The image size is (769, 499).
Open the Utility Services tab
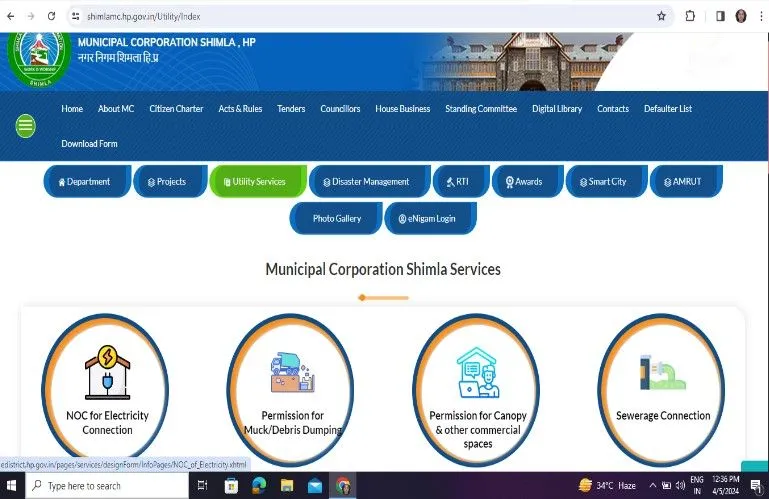click(258, 182)
